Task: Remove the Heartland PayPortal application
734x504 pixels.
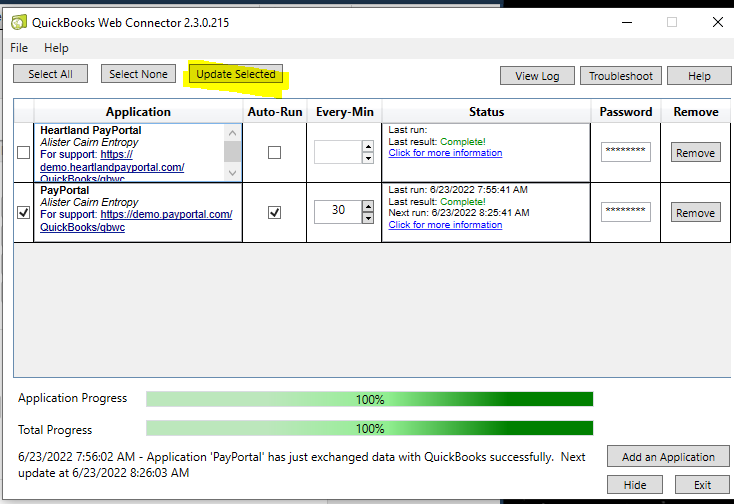Action: coord(696,153)
